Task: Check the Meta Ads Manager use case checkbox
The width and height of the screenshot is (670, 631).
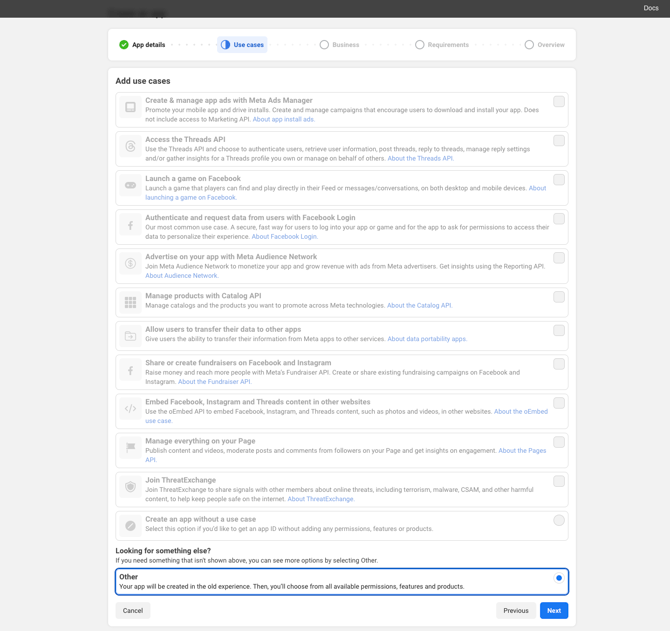Action: point(558,101)
